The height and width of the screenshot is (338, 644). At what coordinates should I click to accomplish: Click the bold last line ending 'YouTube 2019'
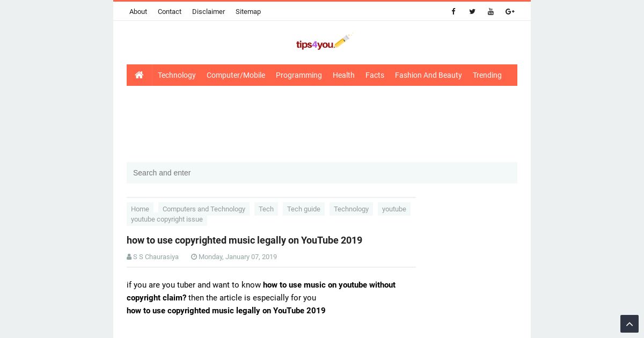click(x=226, y=311)
